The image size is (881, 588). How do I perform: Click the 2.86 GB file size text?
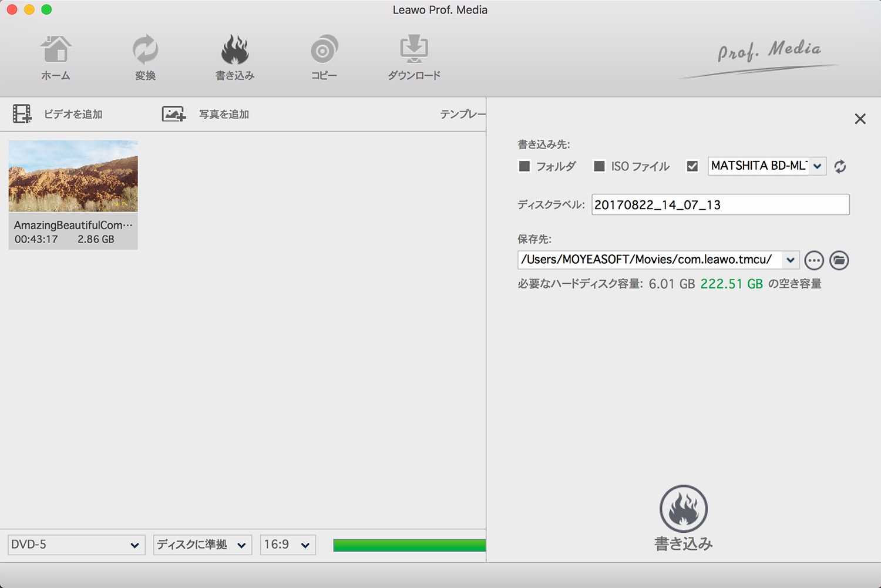tap(96, 239)
